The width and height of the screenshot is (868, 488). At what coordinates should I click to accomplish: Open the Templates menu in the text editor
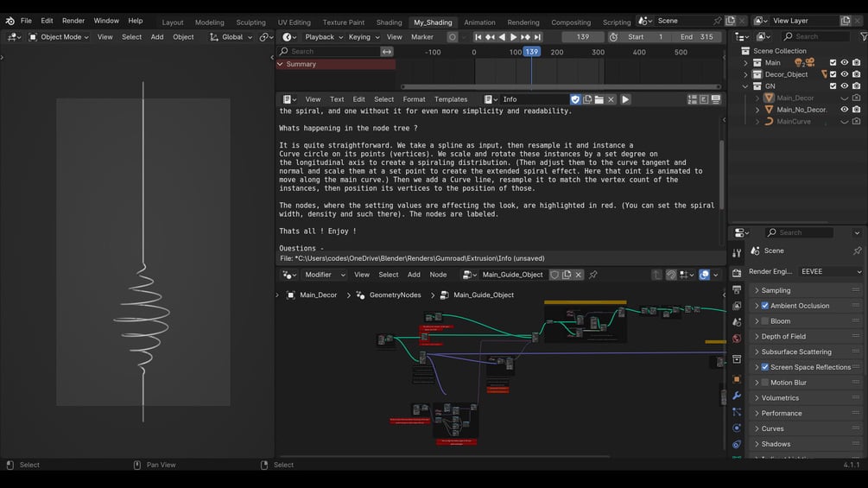tap(451, 99)
